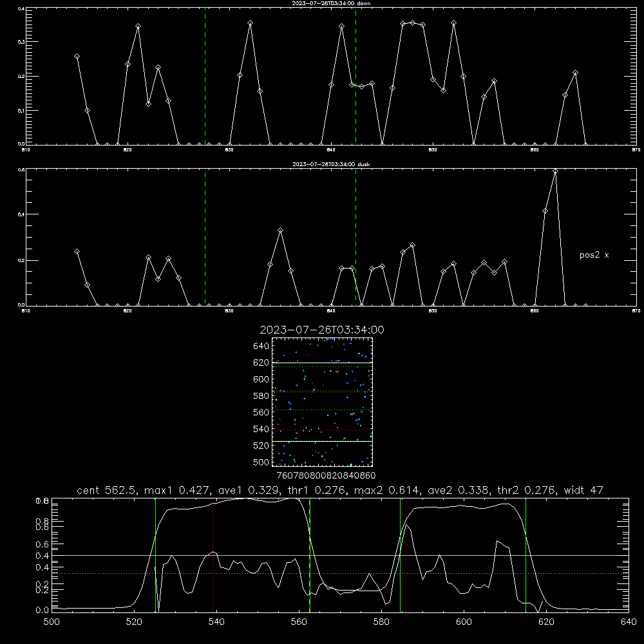Click the dusk plot title 2023-07-26T03:34:00 dusk

pos(331,164)
